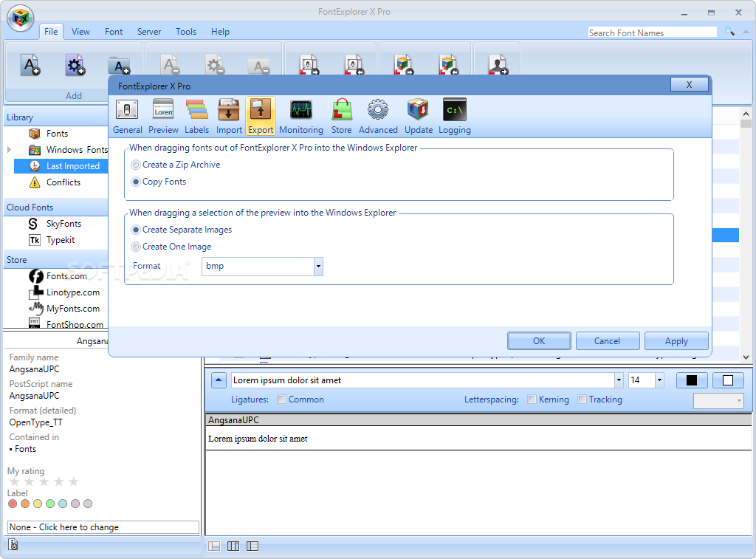Open the font size 14 dropdown
The image size is (756, 559).
tap(659, 380)
